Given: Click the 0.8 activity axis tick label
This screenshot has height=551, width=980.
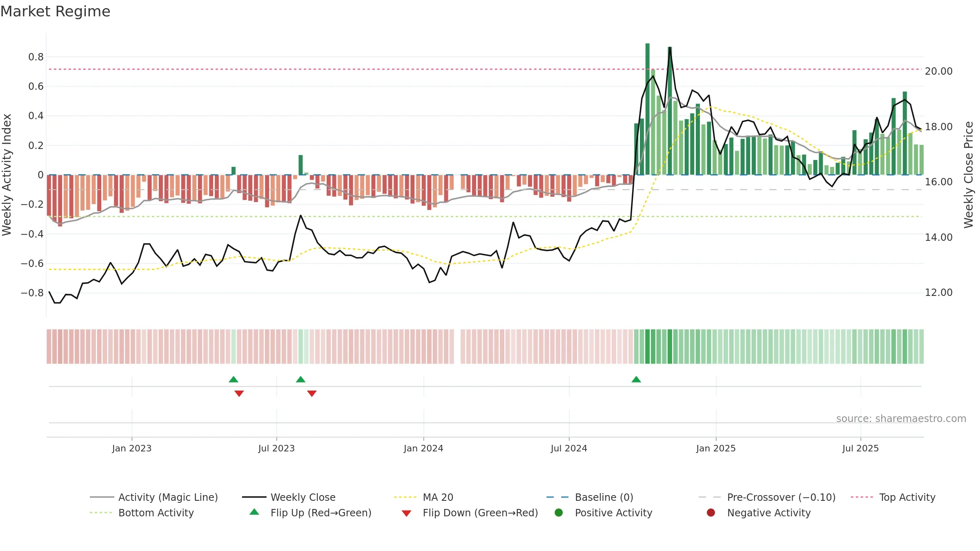Looking at the screenshot, I should tap(36, 57).
